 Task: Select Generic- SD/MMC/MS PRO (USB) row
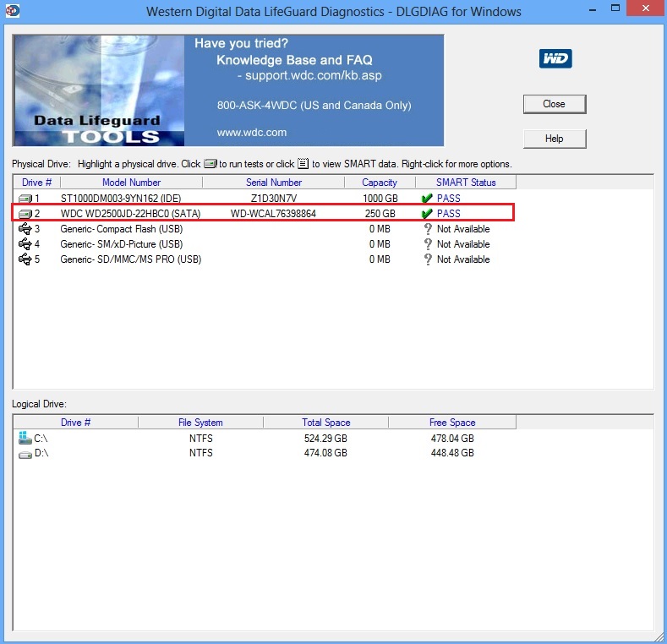pos(130,259)
